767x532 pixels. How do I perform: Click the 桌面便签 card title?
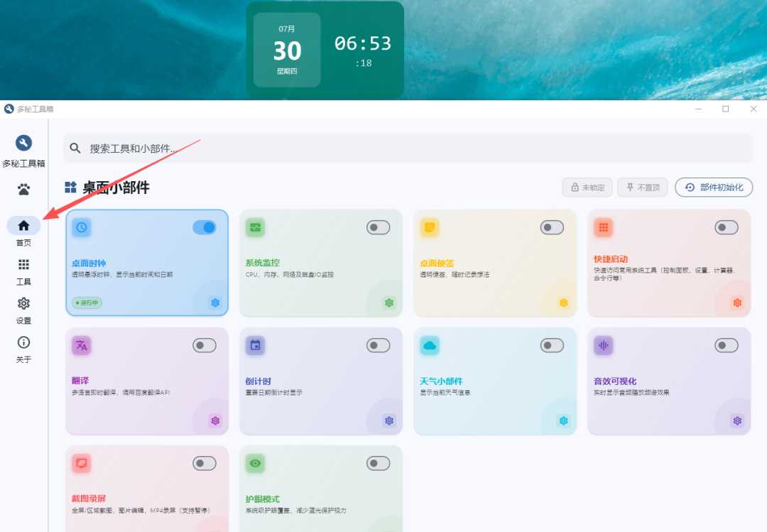pyautogui.click(x=437, y=264)
